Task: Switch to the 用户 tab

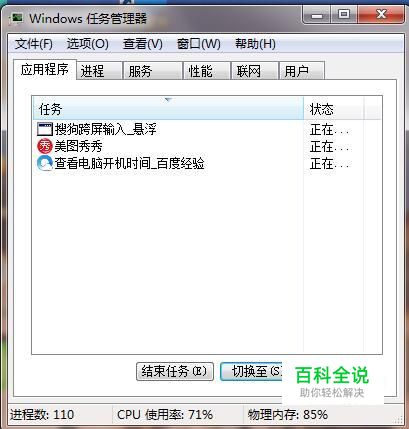Action: point(302,70)
